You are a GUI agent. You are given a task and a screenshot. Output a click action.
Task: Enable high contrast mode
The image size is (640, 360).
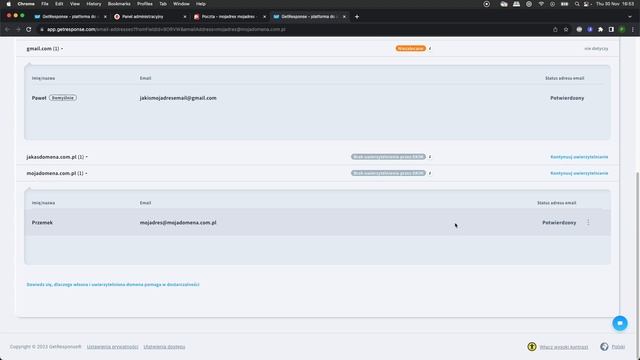(564, 347)
